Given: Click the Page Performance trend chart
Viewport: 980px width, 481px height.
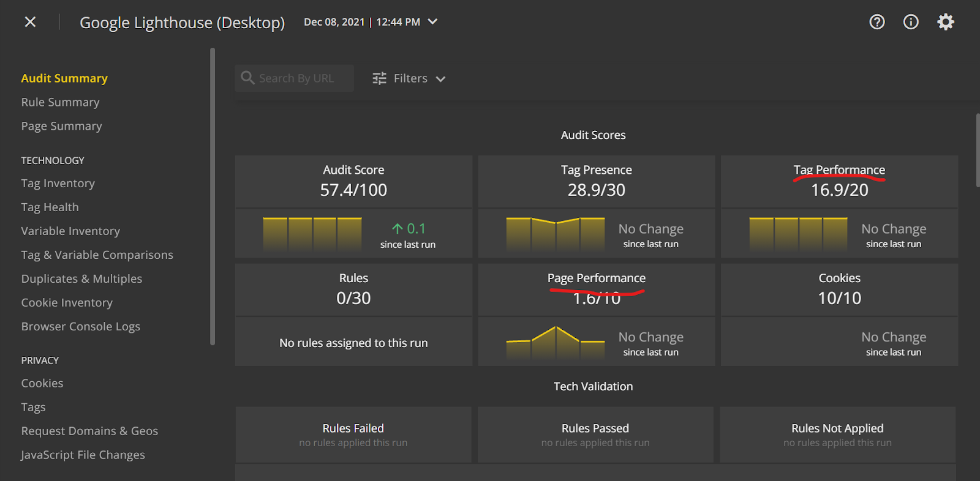Looking at the screenshot, I should pos(556,343).
